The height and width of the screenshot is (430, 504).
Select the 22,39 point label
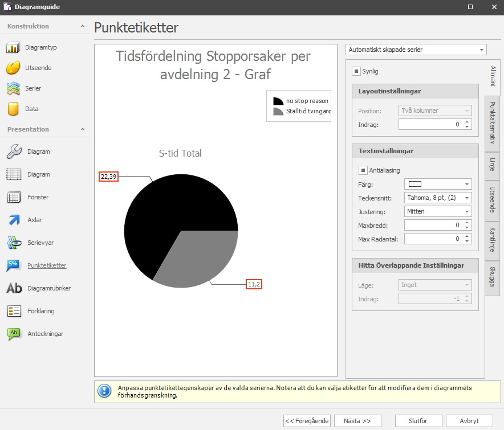[109, 177]
